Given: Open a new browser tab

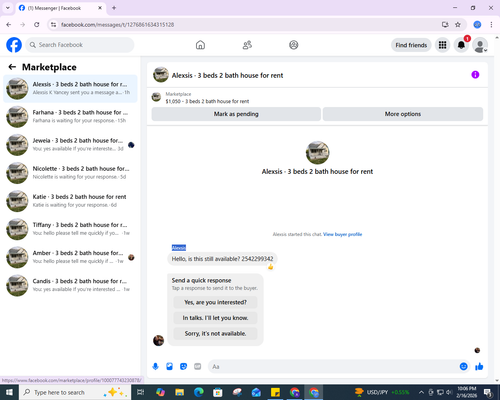Looking at the screenshot, I should point(114,8).
